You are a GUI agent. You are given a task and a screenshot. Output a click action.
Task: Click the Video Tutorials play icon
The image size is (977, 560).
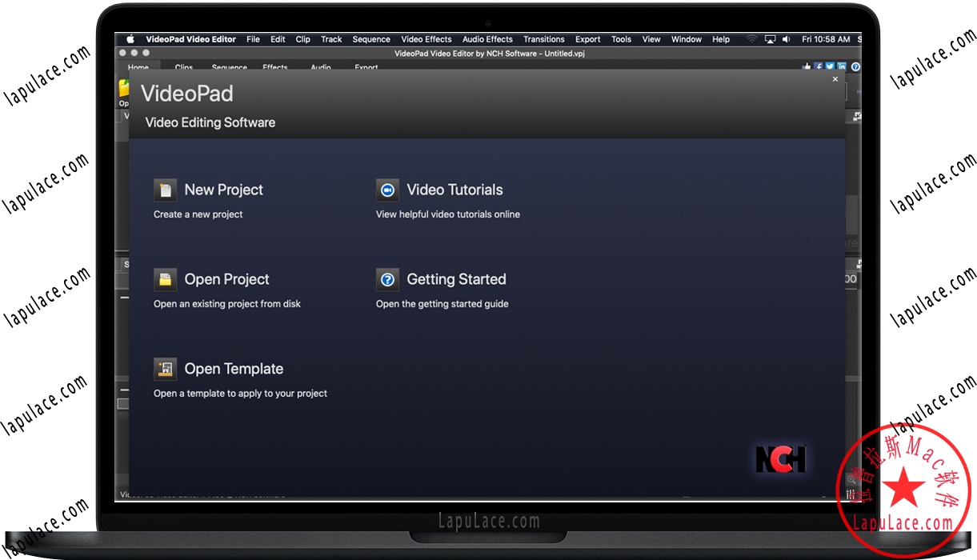(387, 190)
